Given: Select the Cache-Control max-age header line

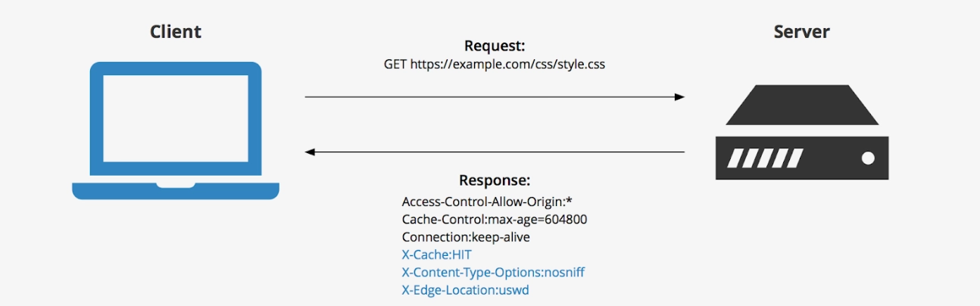Looking at the screenshot, I should pos(495,220).
